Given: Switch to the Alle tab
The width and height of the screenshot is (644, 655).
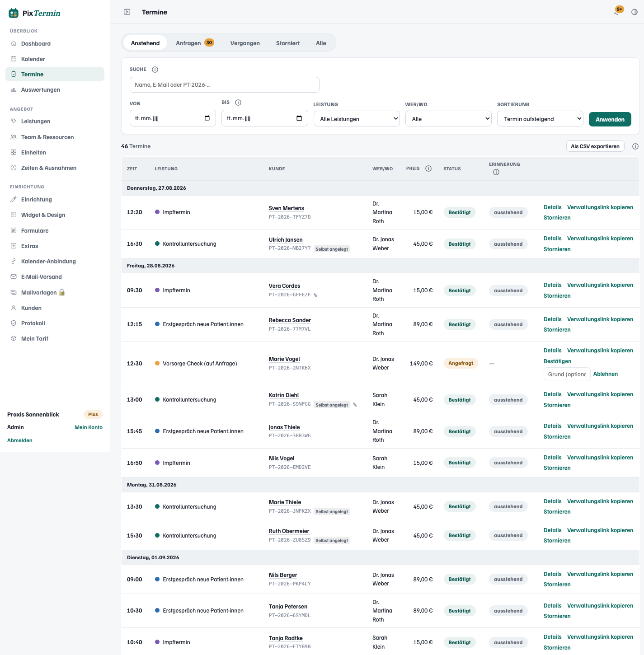Looking at the screenshot, I should (321, 43).
